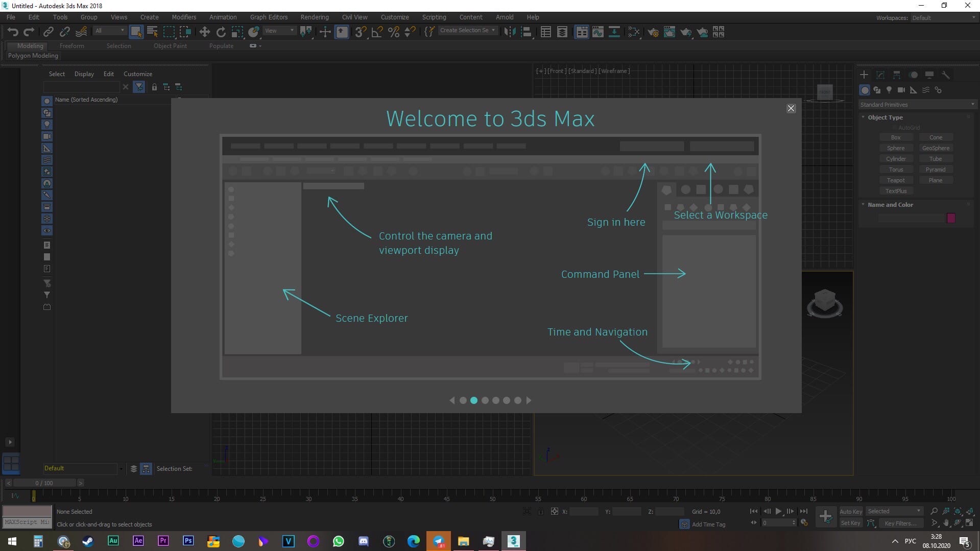This screenshot has width=980, height=551.
Task: Open Render Setup from toolbar
Action: (x=653, y=32)
